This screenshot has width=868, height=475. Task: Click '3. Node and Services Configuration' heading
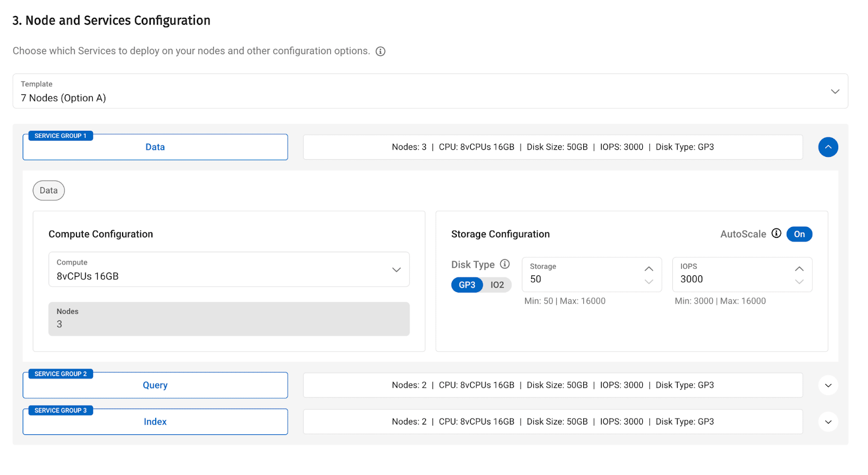tap(111, 21)
